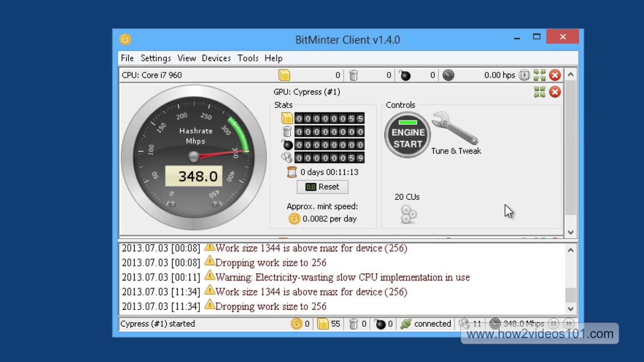This screenshot has width=644, height=362.
Task: Click status bar connected plug icon
Action: [x=406, y=324]
